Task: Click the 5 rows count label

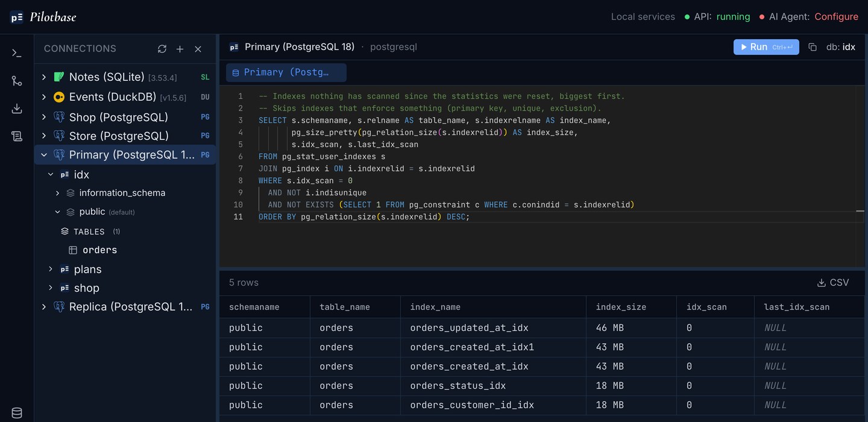Action: [x=244, y=283]
